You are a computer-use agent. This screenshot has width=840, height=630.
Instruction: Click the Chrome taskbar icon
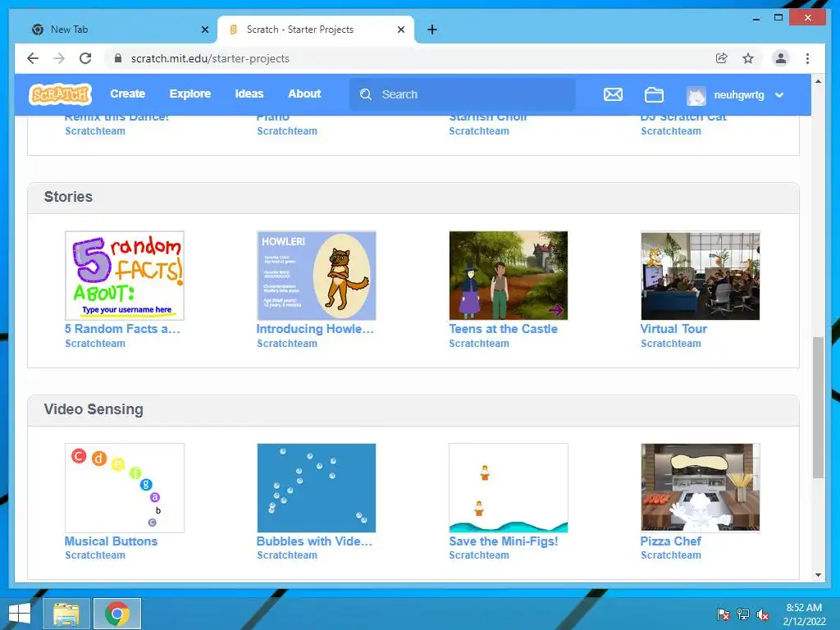[x=117, y=614]
